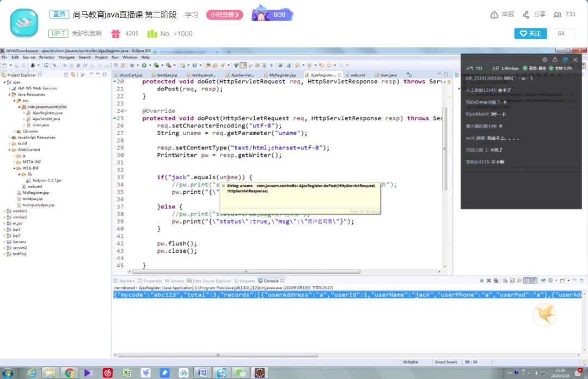Click the report (举报) warning icon
The image size is (588, 379).
coord(494,15)
